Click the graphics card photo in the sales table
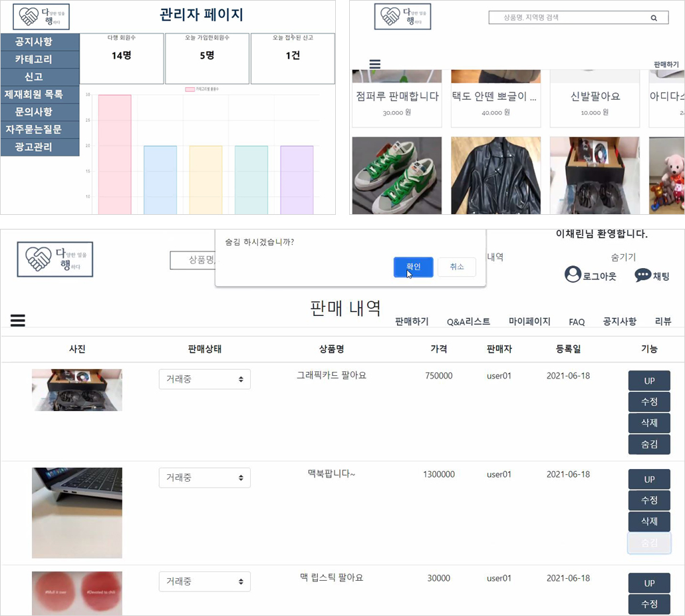Image resolution: width=685 pixels, height=616 pixels. tap(77, 390)
